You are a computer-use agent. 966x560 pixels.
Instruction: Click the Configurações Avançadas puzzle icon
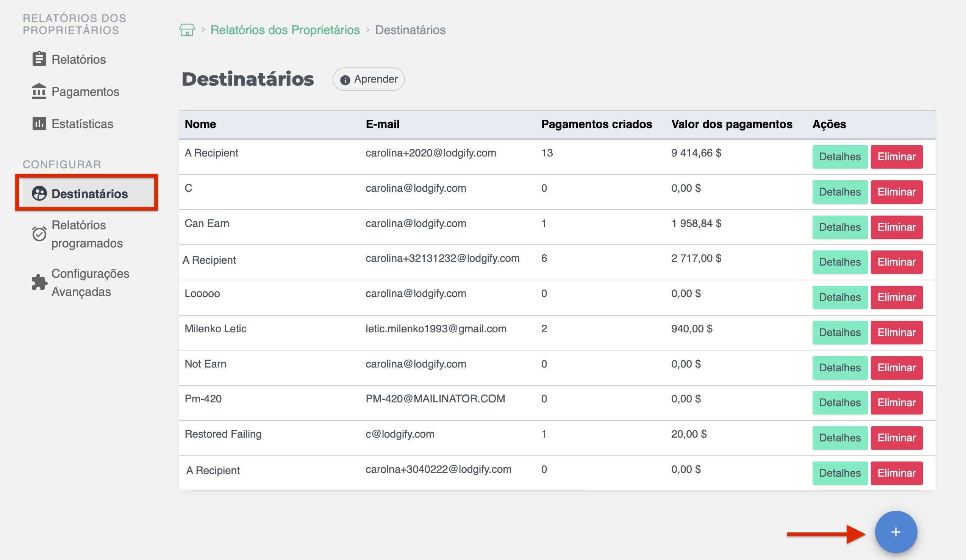(x=39, y=282)
